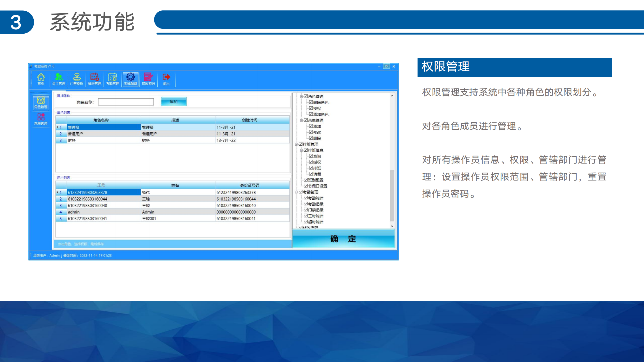Viewport: 644px width, 362px height.
Task: Open 门禁授权 access authorization in the toolbar
Action: (x=77, y=79)
